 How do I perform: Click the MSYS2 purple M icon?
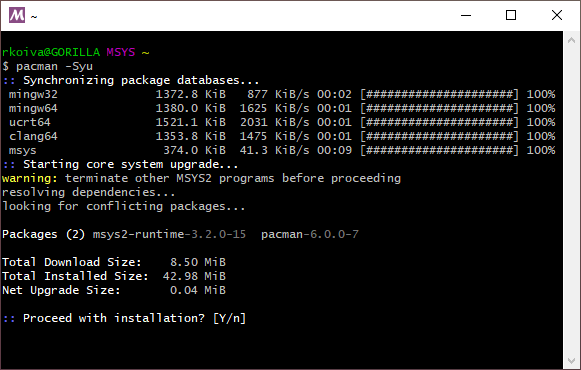tap(17, 15)
